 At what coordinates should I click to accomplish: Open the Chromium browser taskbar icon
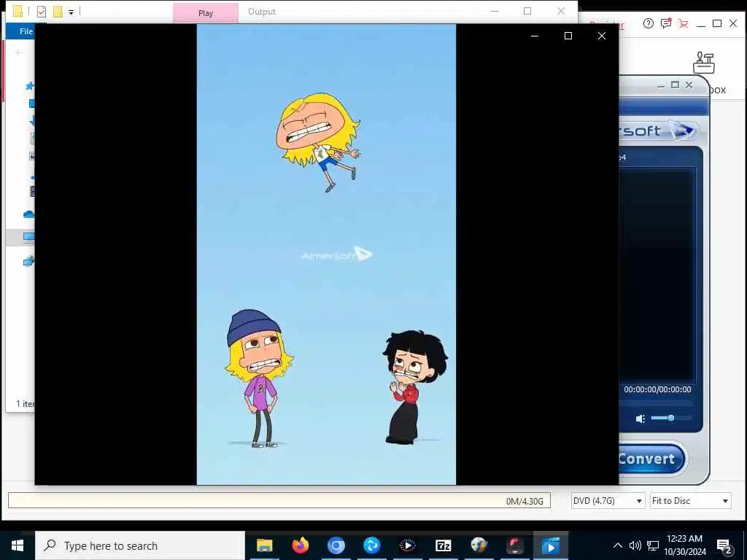[x=336, y=545]
